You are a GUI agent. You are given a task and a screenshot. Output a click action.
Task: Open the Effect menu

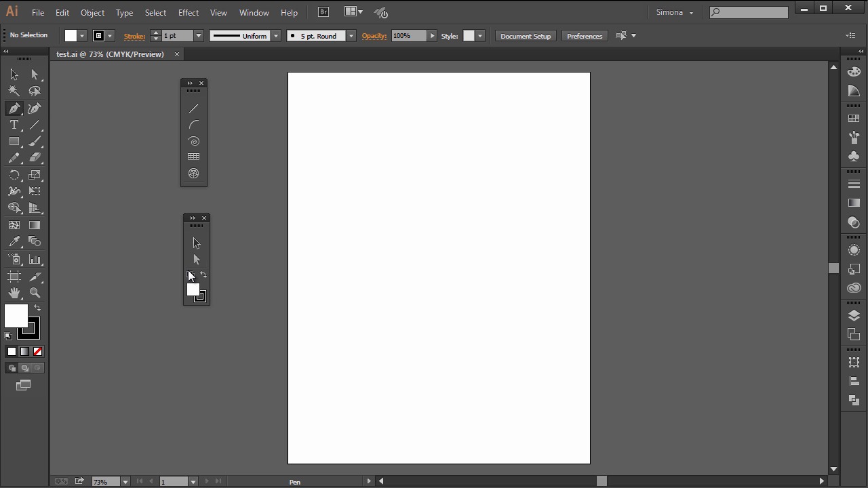coord(188,12)
